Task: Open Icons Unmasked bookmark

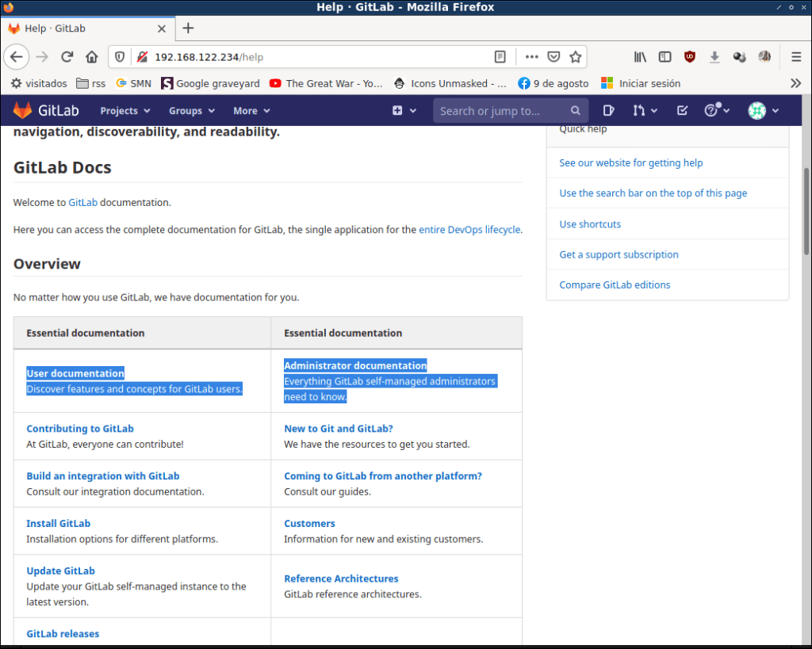Action: (450, 83)
